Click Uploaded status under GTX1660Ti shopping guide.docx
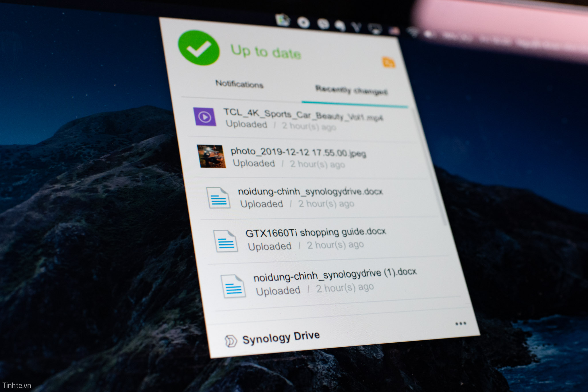 270,247
